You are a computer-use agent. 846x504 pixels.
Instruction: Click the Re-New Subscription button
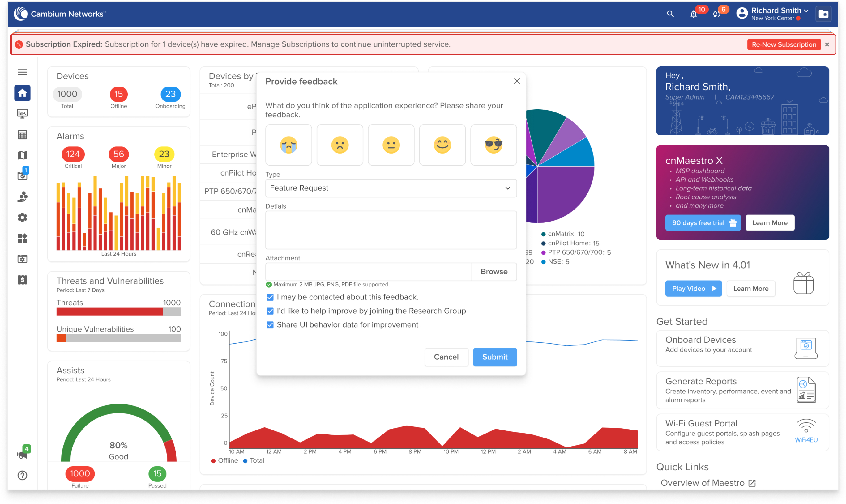[x=784, y=44]
